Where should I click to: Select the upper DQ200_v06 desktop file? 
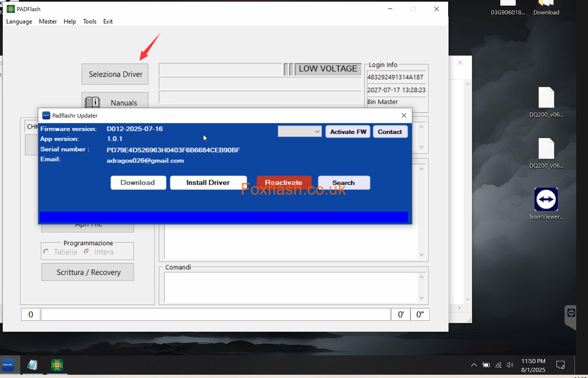546,102
